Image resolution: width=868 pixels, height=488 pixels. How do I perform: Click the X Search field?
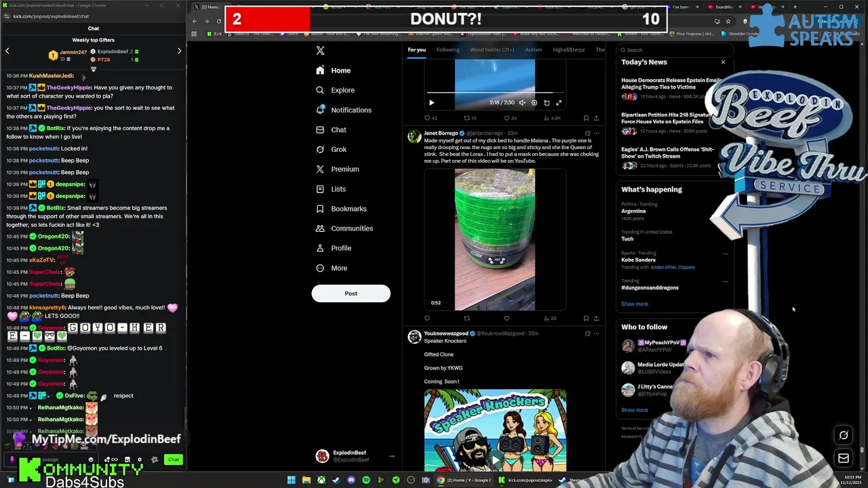675,49
